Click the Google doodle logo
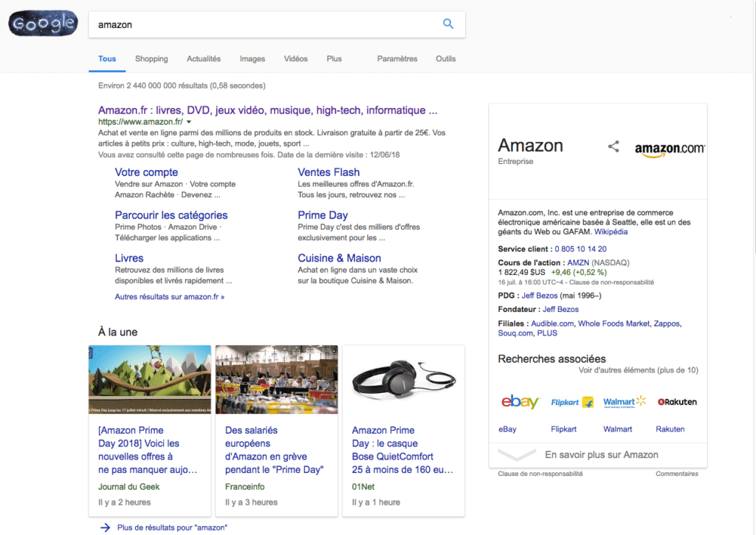The height and width of the screenshot is (535, 756). click(43, 23)
